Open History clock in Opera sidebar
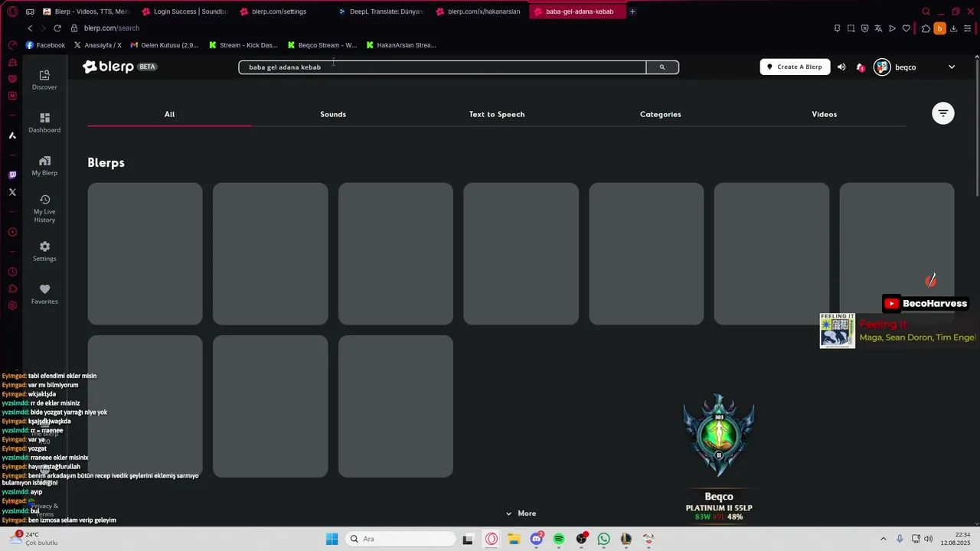 (12, 272)
